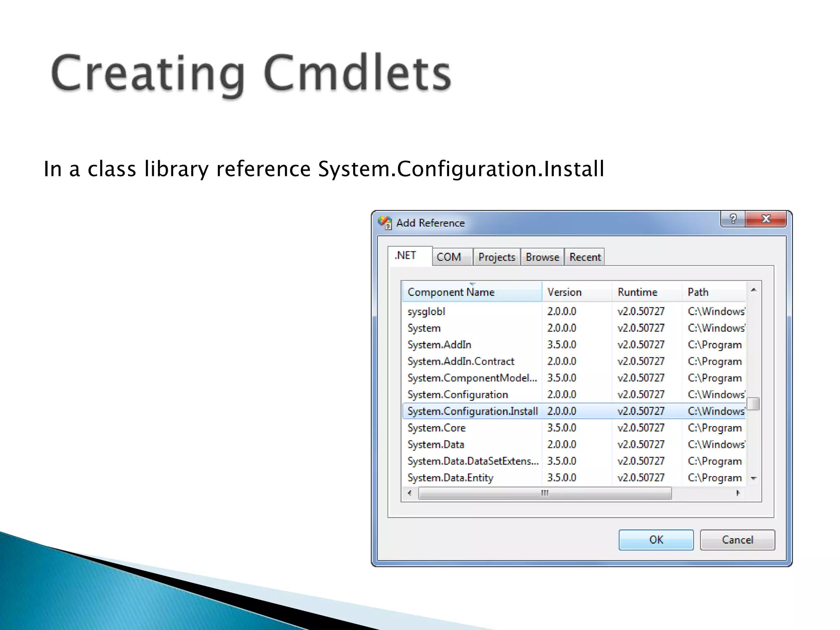Click version 3.5.0.0 of System.Core
Image resolution: width=840 pixels, height=630 pixels.
point(562,428)
